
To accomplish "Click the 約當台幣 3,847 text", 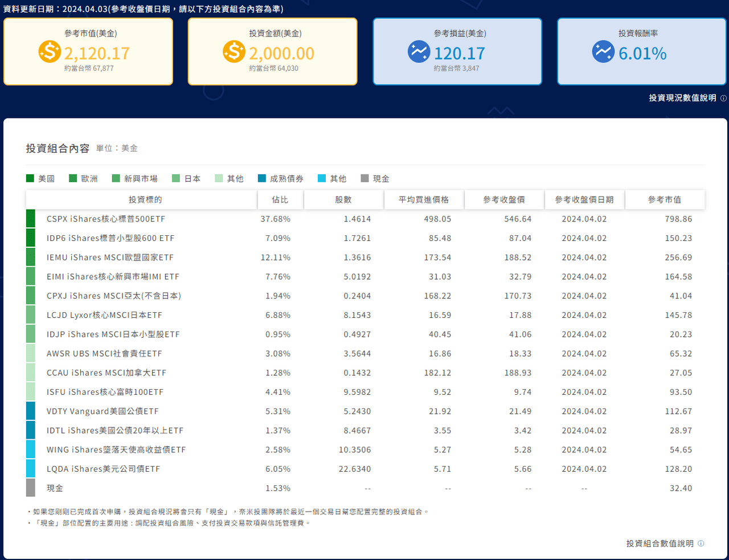I will 456,68.
